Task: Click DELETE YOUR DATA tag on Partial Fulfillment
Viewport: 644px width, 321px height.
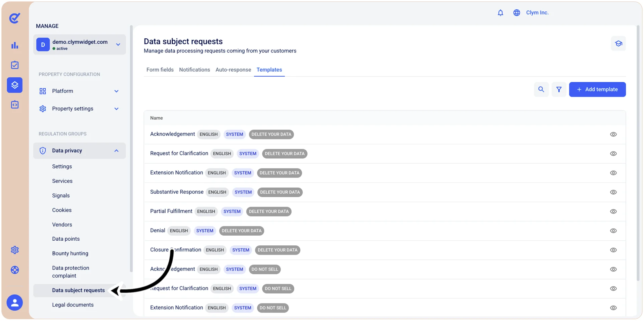Action: (269, 212)
